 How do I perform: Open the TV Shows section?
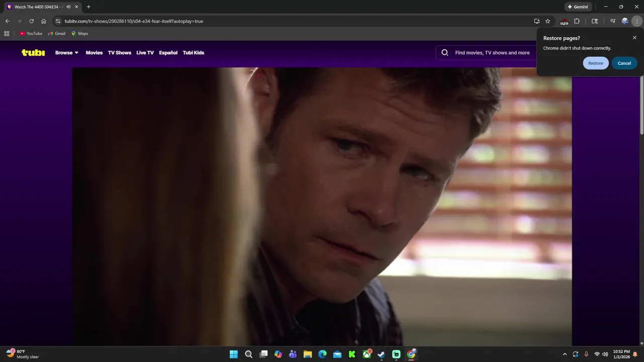(x=119, y=53)
